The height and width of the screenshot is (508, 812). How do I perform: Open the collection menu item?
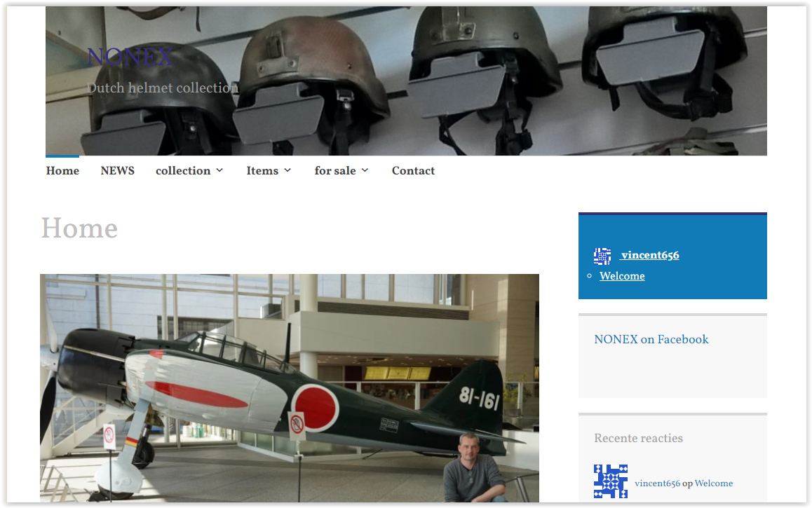[x=183, y=171]
